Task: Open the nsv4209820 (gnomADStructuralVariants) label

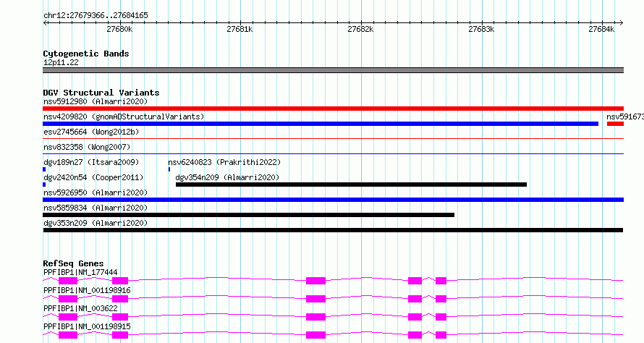Action: pyautogui.click(x=124, y=117)
